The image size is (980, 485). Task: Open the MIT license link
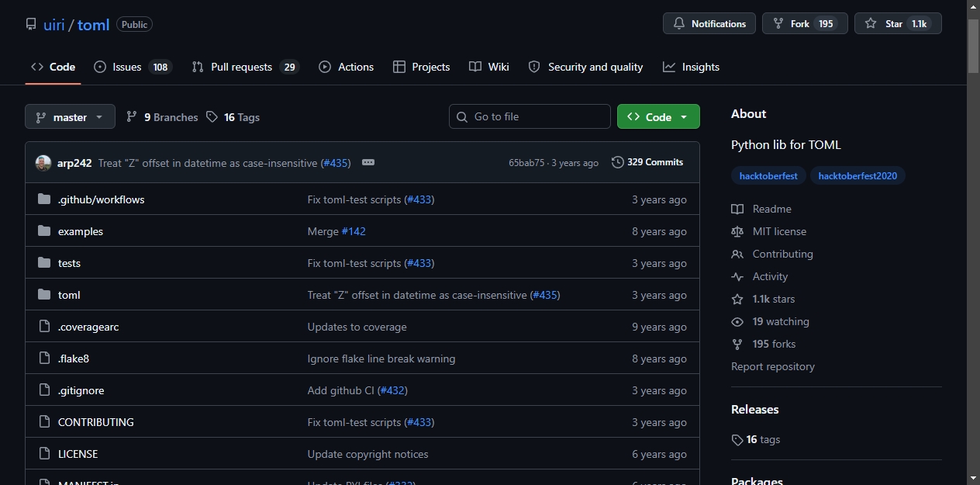coord(768,231)
